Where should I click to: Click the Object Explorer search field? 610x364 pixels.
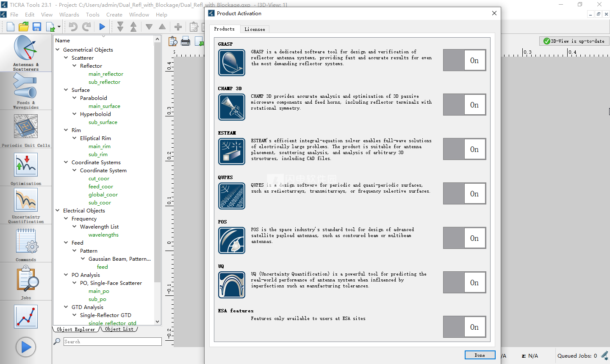pos(112,342)
